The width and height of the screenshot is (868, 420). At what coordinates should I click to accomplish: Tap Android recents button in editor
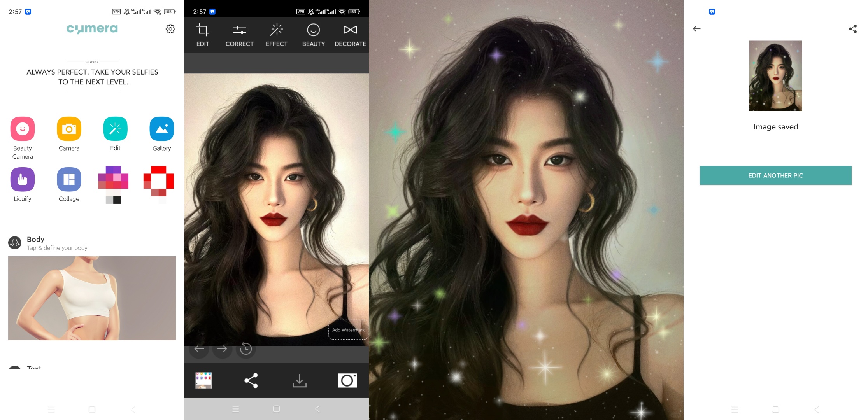tap(235, 409)
